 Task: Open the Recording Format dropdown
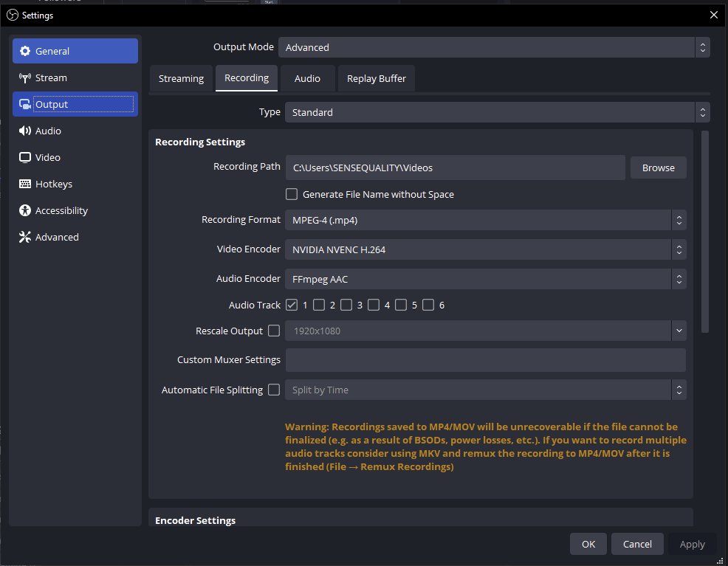point(486,220)
